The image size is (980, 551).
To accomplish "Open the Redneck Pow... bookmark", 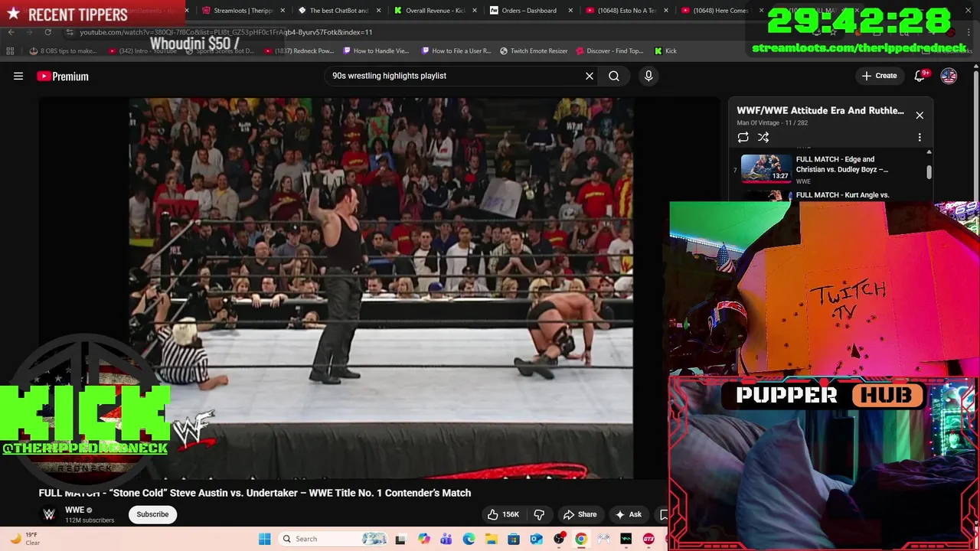I will 299,51.
